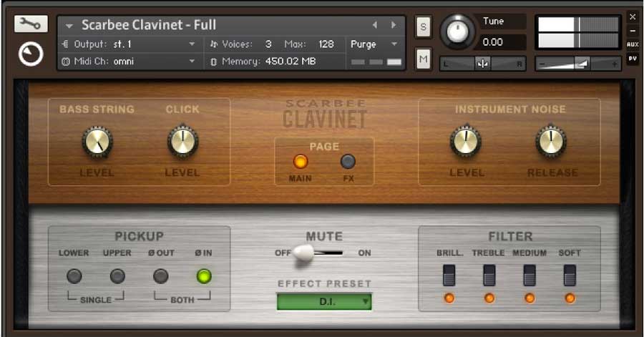Click the orange LED under BRILL.
The width and height of the screenshot is (644, 337).
449,298
